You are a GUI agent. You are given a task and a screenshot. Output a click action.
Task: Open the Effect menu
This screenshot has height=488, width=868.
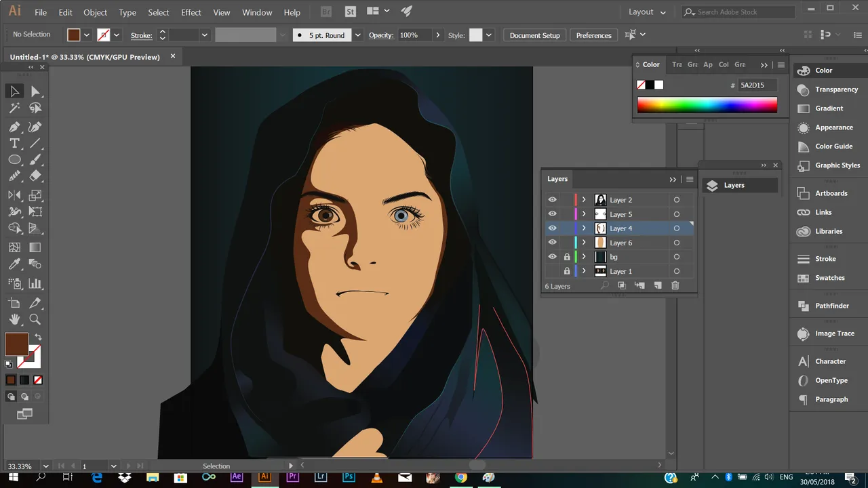(x=191, y=12)
